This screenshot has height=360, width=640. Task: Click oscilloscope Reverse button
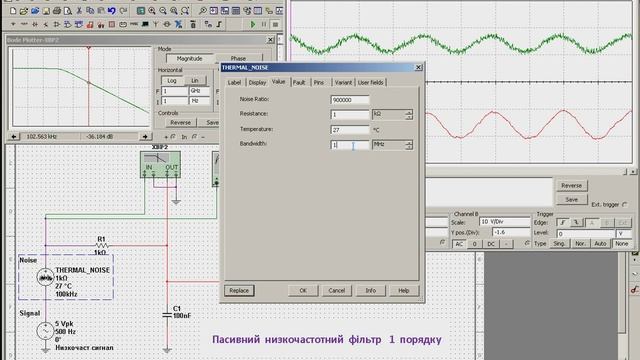click(x=571, y=185)
